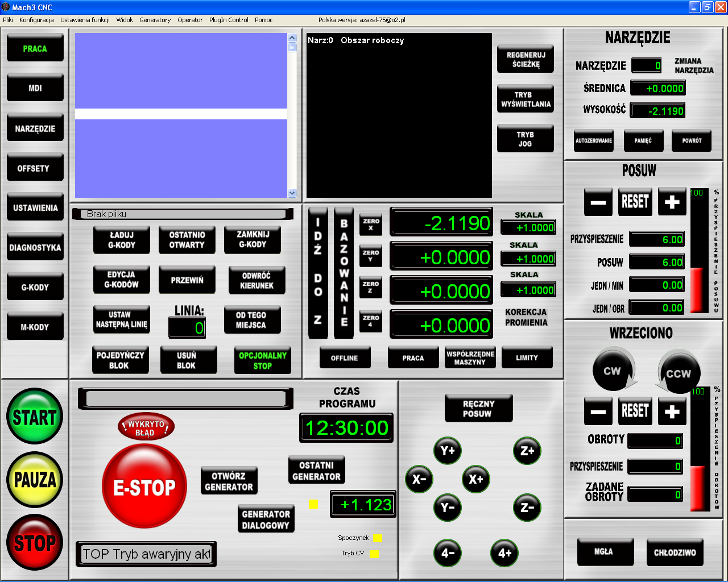Toggle RĘCZNY POSUW manual jog
Image resolution: width=728 pixels, height=582 pixels.
[x=478, y=409]
